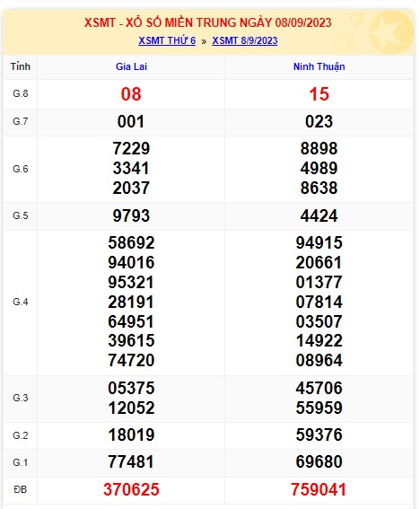Select Gia Lai G.8 result 08

pos(131,94)
